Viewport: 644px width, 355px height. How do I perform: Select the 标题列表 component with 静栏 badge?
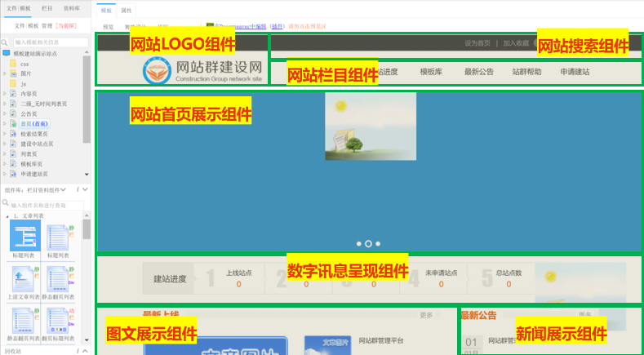coord(57,237)
